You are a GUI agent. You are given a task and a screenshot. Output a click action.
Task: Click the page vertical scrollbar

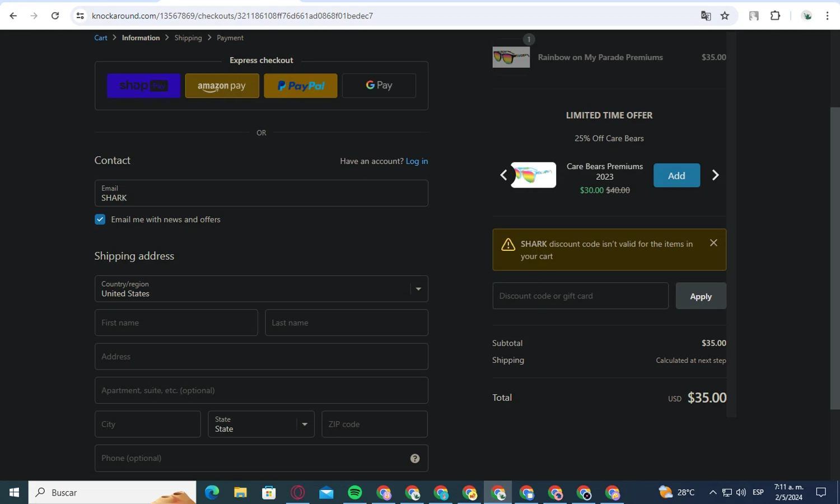tap(835, 258)
